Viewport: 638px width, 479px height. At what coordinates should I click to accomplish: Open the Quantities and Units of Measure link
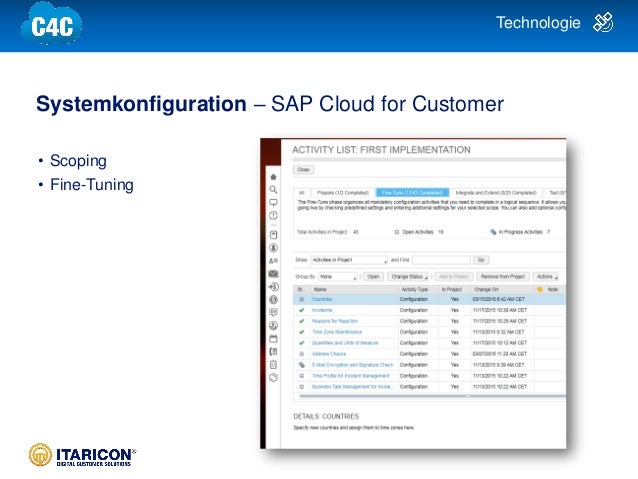pyautogui.click(x=345, y=343)
